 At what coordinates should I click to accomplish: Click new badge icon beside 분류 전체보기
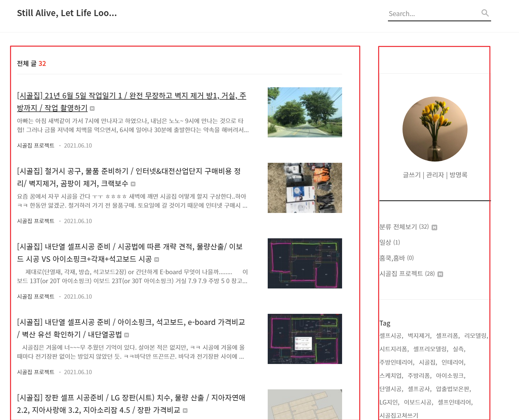(x=434, y=227)
